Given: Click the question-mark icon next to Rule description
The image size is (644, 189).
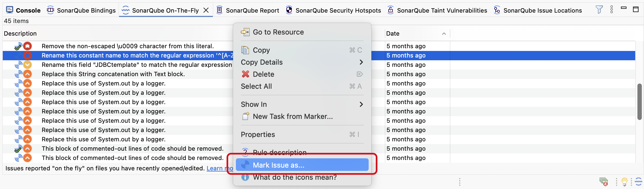Looking at the screenshot, I should click(245, 152).
